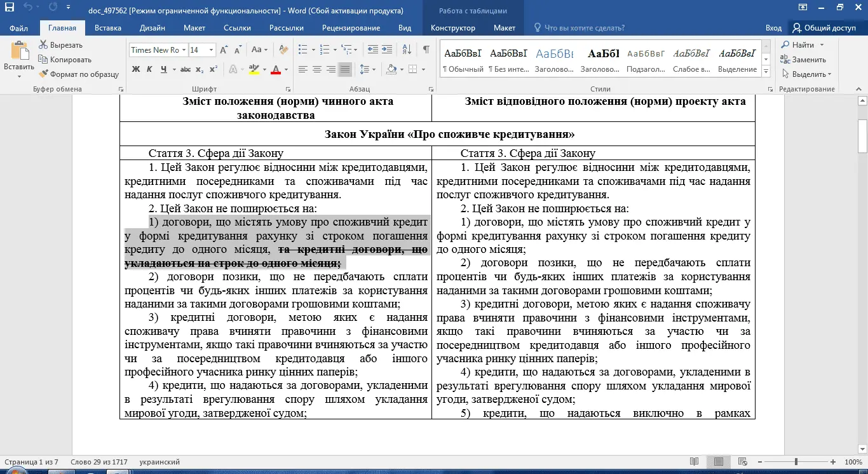
Task: Click the 'Что вы хотите сделать?' search field
Action: tap(584, 28)
